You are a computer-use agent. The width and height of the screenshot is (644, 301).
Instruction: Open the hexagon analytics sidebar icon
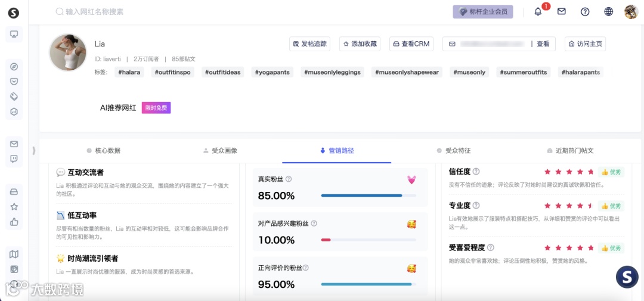[x=14, y=111]
